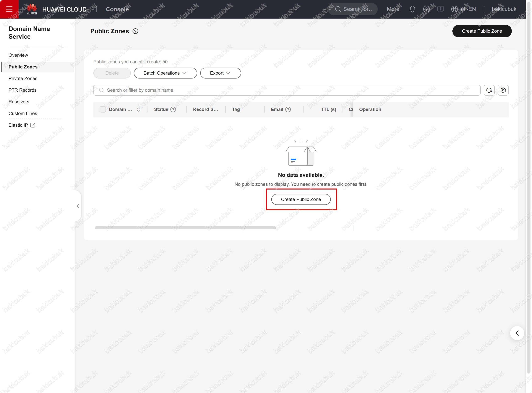Click the black Create Public Zone button
The width and height of the screenshot is (532, 393).
tap(482, 31)
